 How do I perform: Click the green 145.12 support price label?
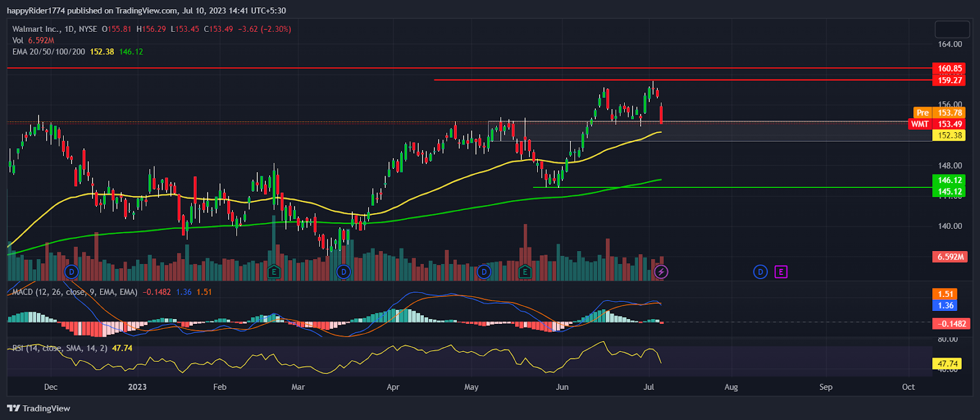click(949, 192)
